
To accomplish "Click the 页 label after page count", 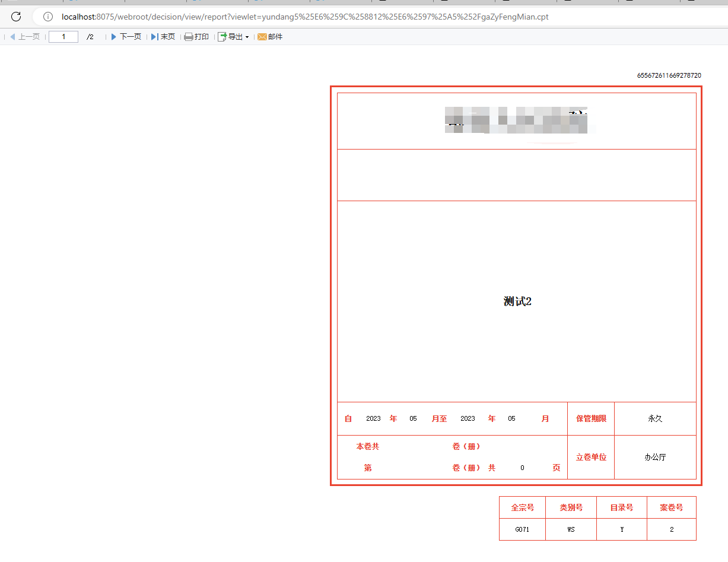I will click(x=557, y=468).
